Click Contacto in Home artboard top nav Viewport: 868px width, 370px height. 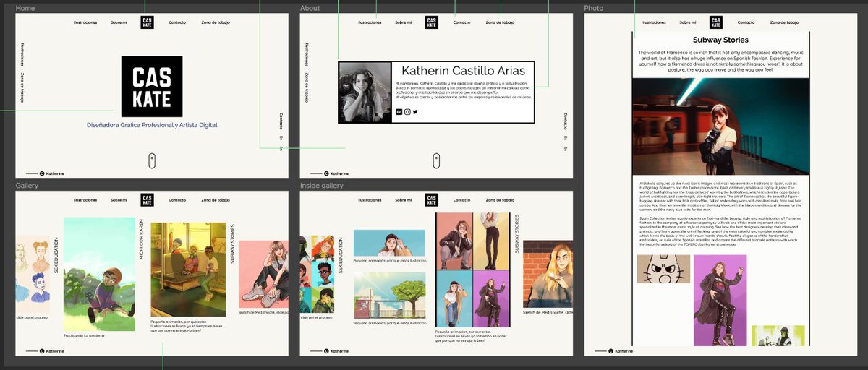[x=177, y=22]
